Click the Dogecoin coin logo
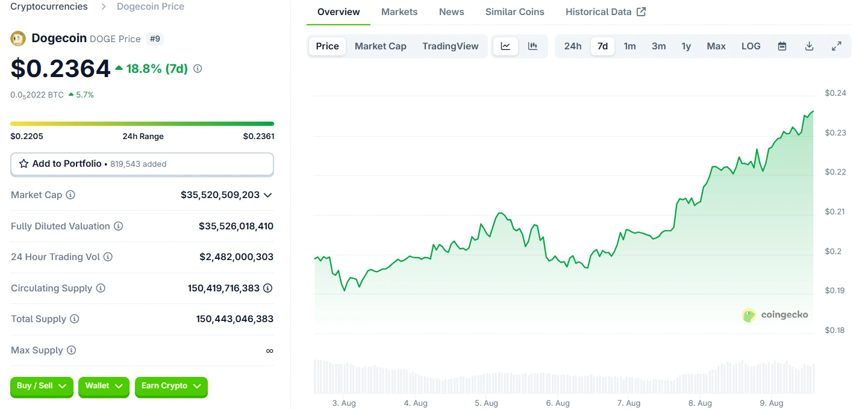Image resolution: width=868 pixels, height=410 pixels. tap(17, 38)
